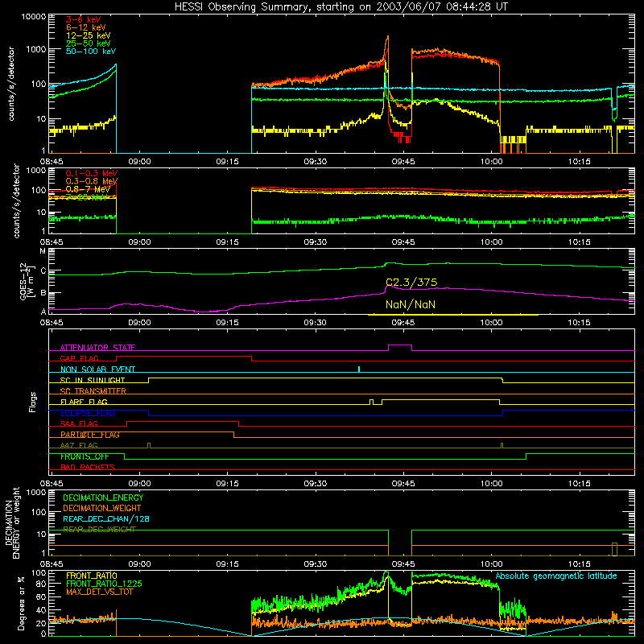Click the 'REAR_DEC_WEIGHT' legend label

[99, 530]
